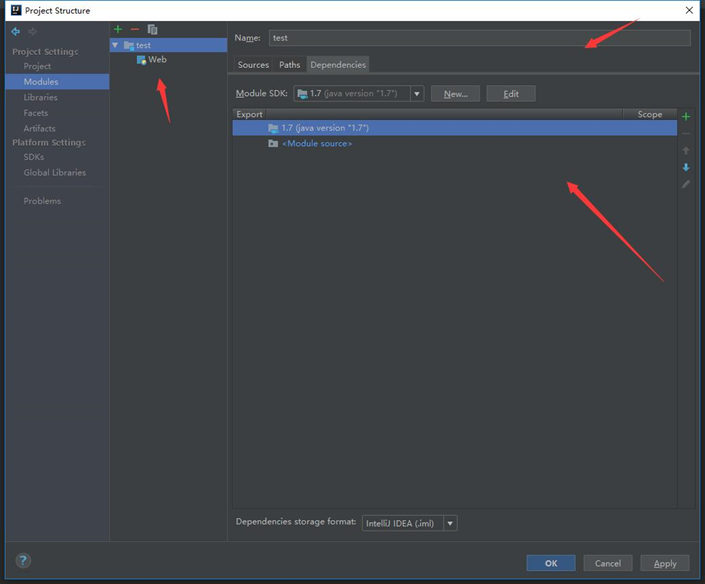This screenshot has height=584, width=705.
Task: Click the back navigation arrow
Action: 16,31
